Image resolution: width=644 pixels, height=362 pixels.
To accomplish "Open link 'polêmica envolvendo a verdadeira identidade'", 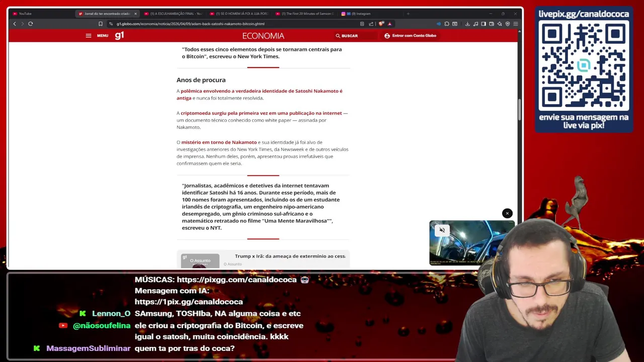I will coord(259,95).
